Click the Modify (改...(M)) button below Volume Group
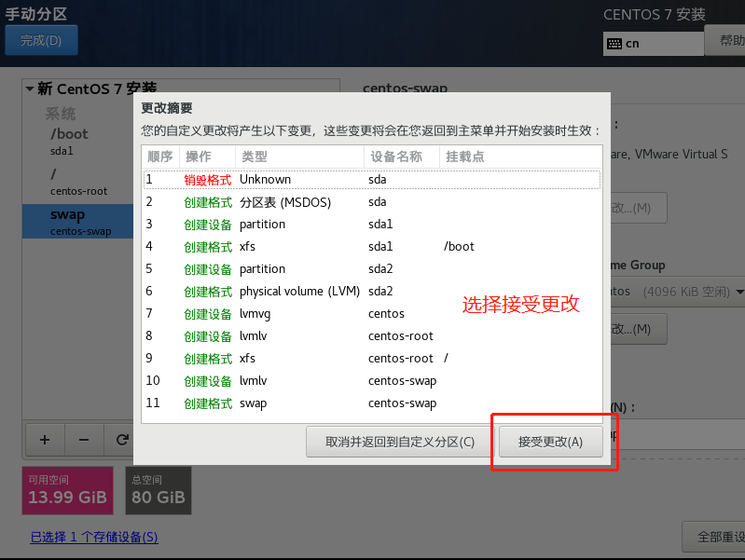 tap(638, 329)
